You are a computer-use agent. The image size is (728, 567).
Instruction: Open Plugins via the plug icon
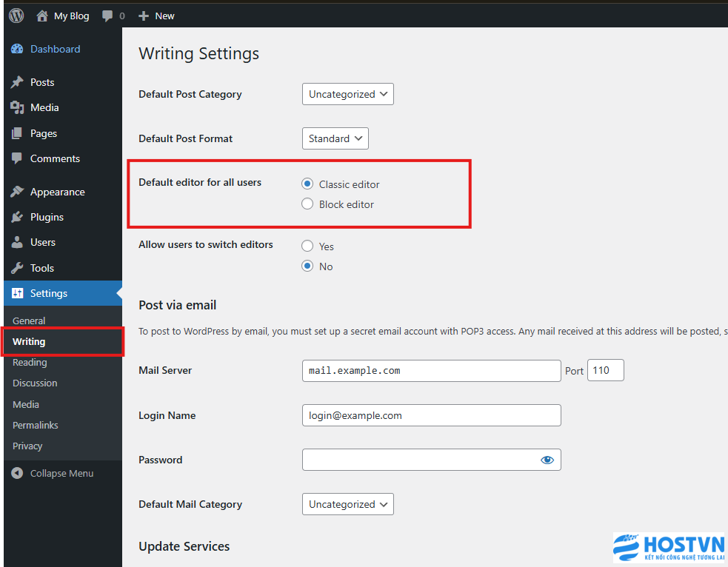coord(17,218)
